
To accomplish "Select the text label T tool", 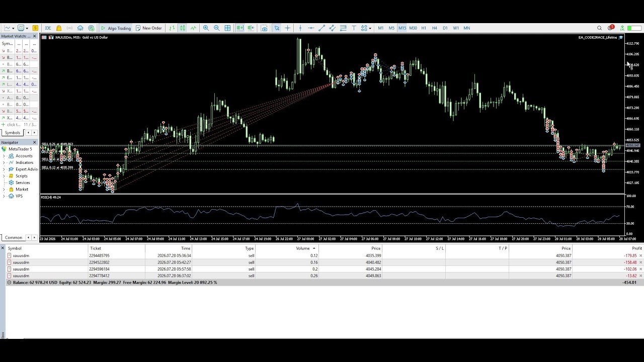I will [354, 28].
